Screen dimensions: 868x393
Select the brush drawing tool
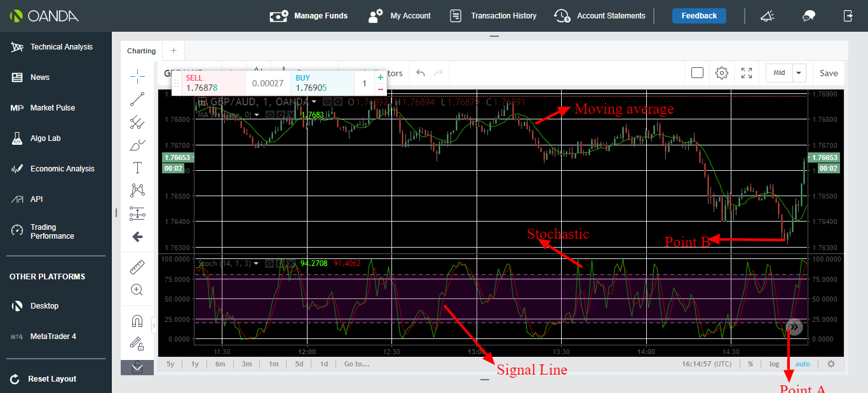click(137, 145)
